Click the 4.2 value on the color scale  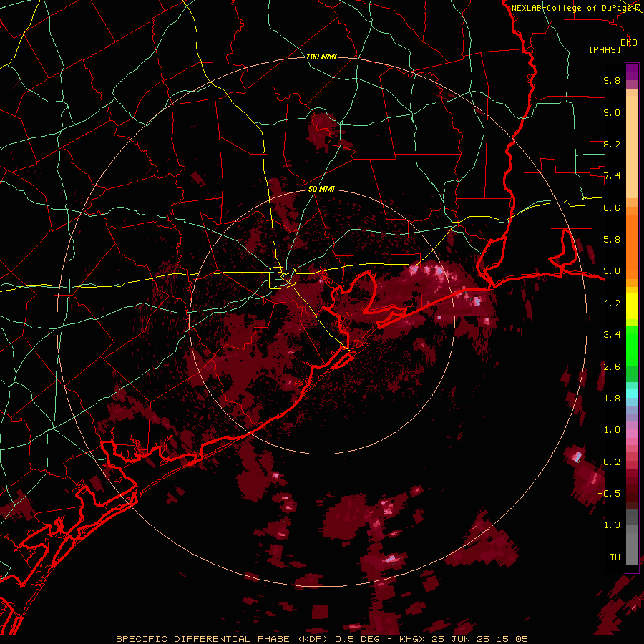pos(612,303)
